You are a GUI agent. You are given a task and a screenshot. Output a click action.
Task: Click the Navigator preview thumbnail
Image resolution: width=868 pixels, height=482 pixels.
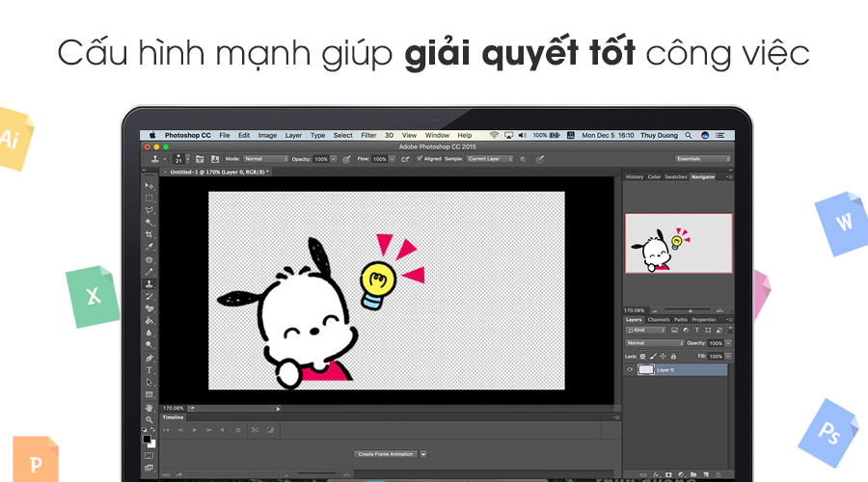tap(678, 243)
